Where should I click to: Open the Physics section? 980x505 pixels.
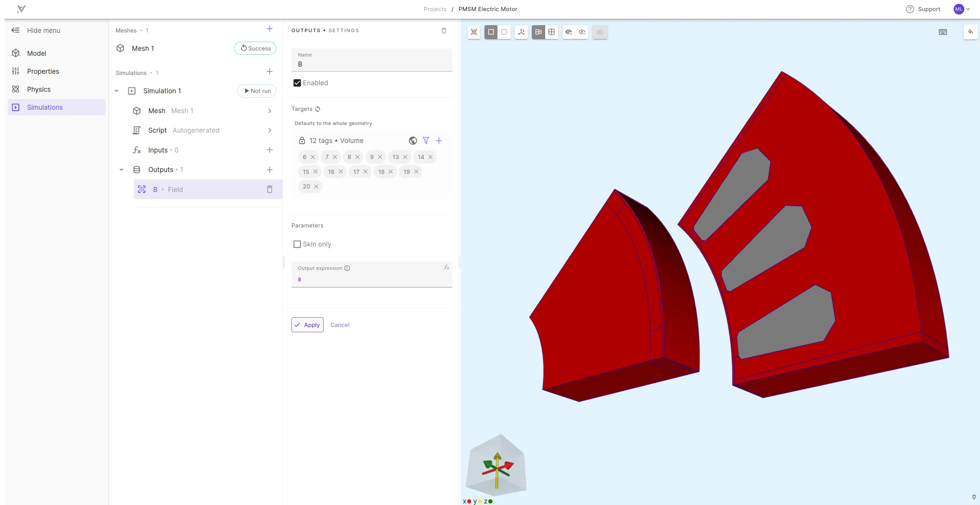(57, 89)
